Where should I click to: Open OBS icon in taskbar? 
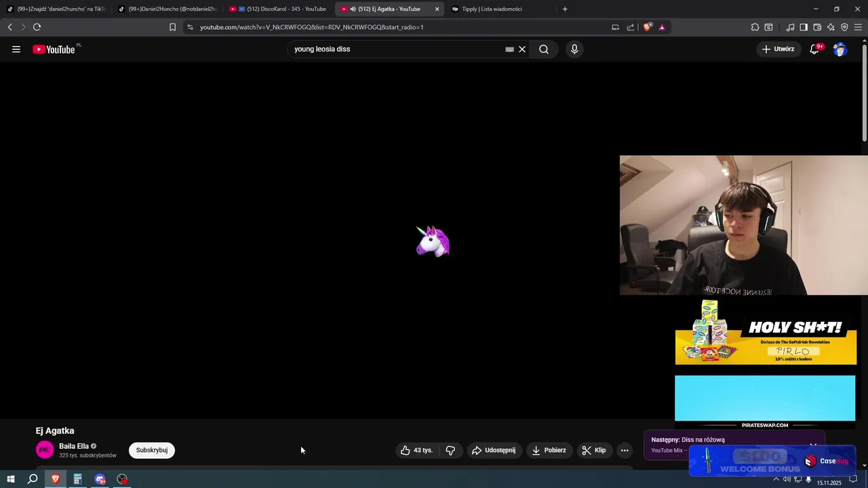tap(122, 479)
